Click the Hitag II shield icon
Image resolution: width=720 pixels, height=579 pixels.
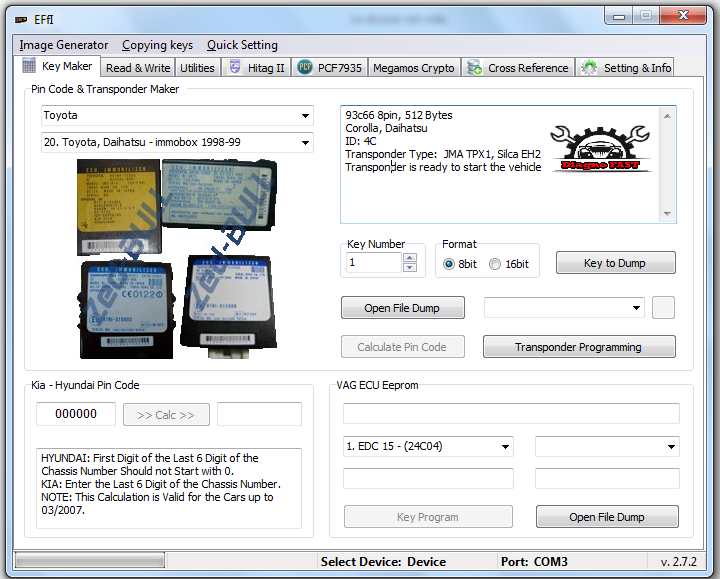pos(235,67)
